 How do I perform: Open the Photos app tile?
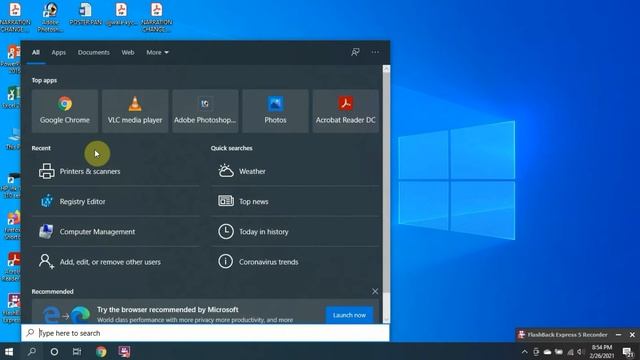[x=276, y=111]
